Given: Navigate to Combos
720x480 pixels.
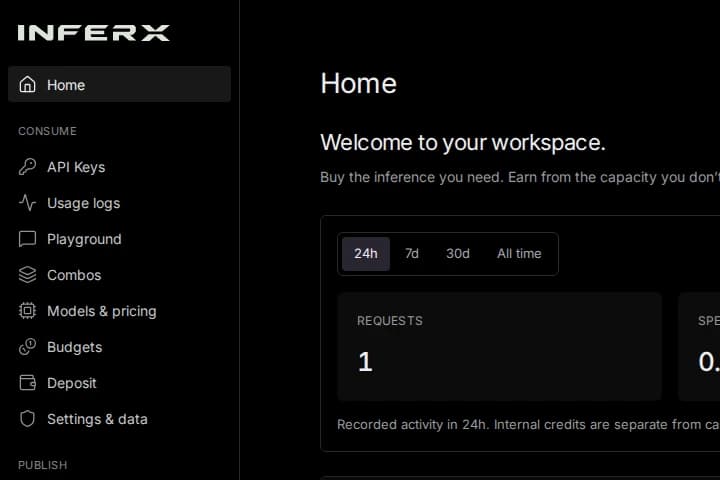Looking at the screenshot, I should tap(119, 275).
